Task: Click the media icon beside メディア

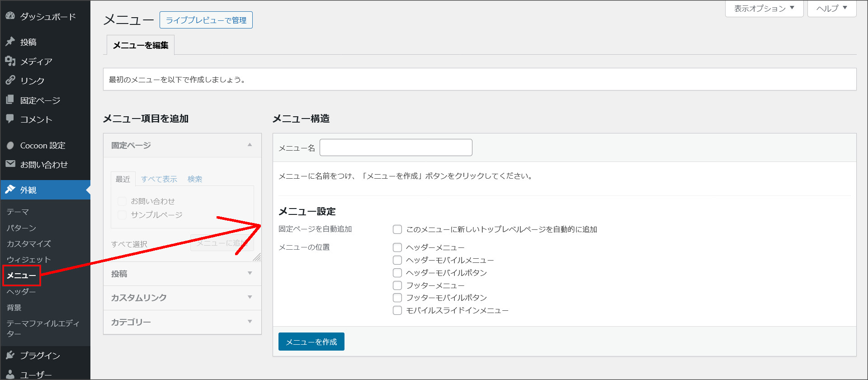Action: [x=10, y=61]
